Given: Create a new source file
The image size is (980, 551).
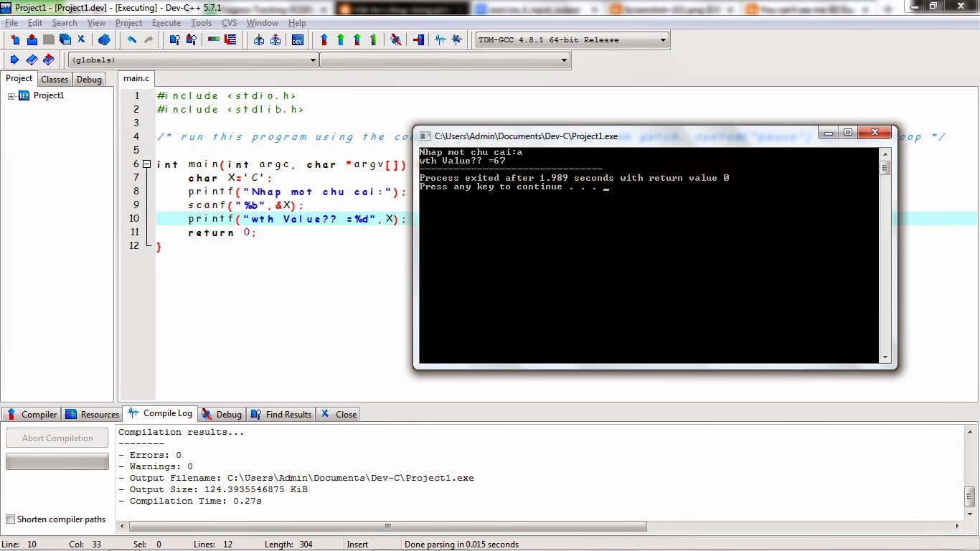Looking at the screenshot, I should click(15, 39).
